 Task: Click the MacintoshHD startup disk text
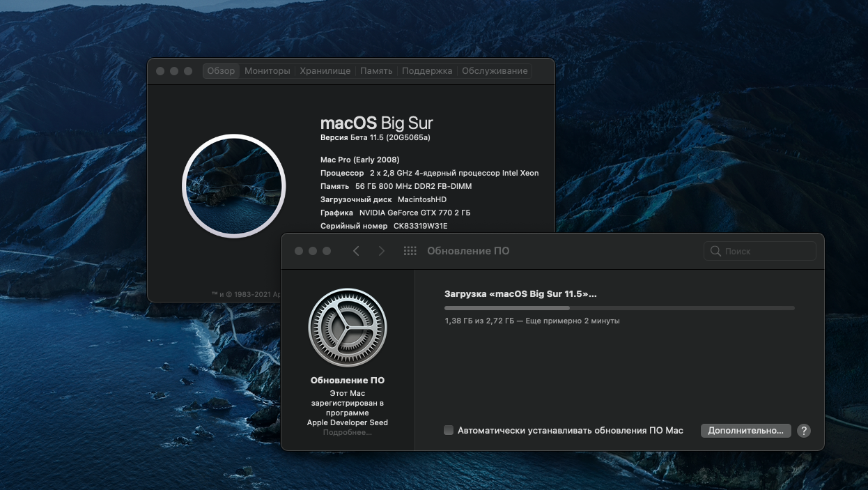point(422,199)
